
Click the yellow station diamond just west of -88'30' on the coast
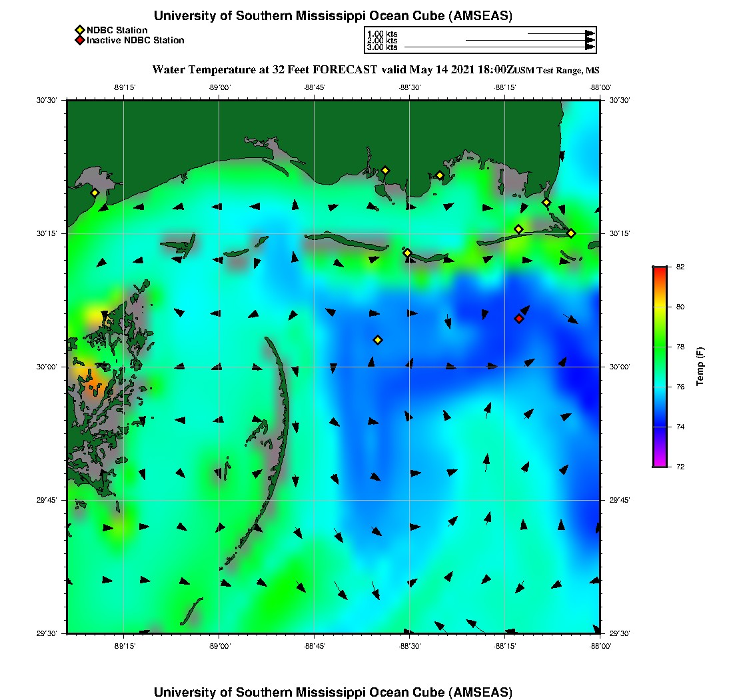[385, 171]
